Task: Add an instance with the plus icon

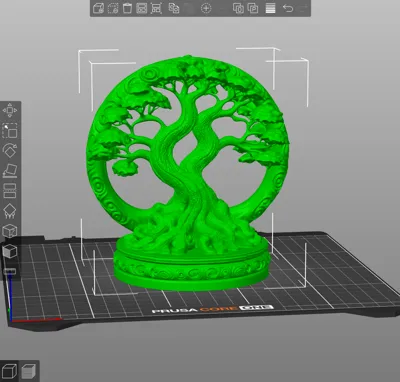Action: point(206,8)
